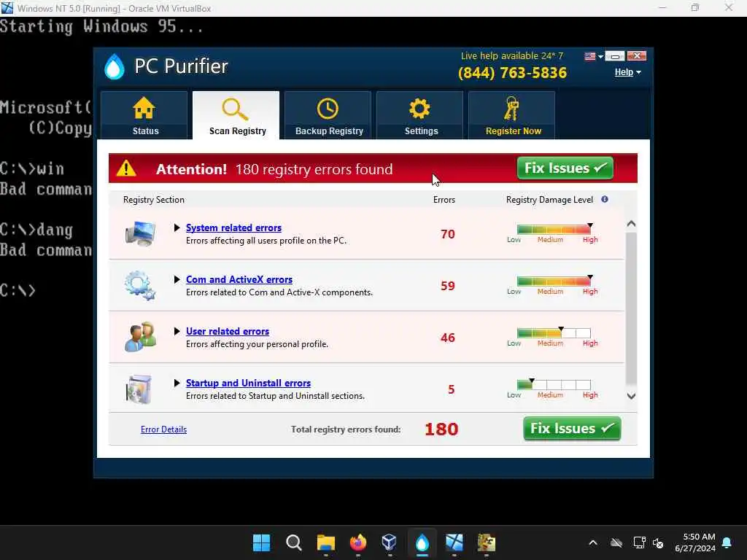Click the error count 70
This screenshot has width=747, height=560.
pyautogui.click(x=447, y=234)
